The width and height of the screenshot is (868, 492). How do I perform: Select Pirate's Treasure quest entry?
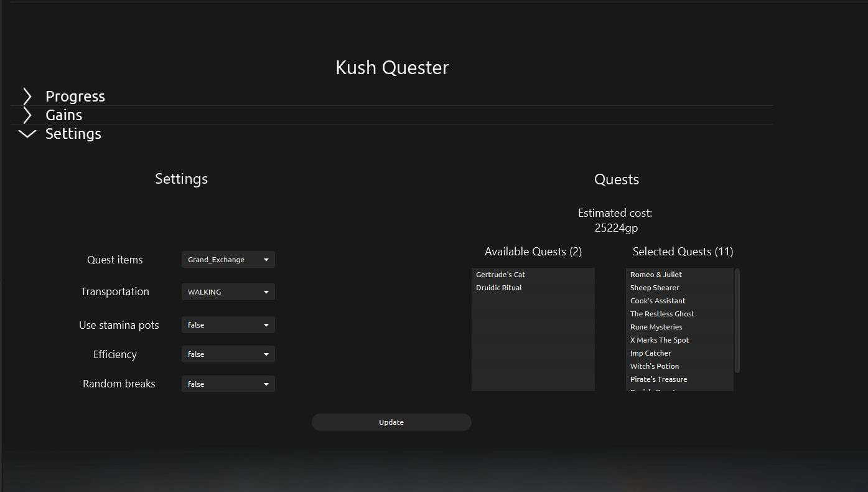[658, 379]
